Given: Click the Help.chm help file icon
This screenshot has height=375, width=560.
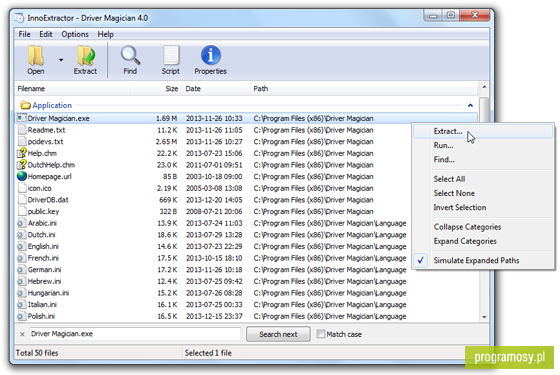Looking at the screenshot, I should click(x=22, y=153).
